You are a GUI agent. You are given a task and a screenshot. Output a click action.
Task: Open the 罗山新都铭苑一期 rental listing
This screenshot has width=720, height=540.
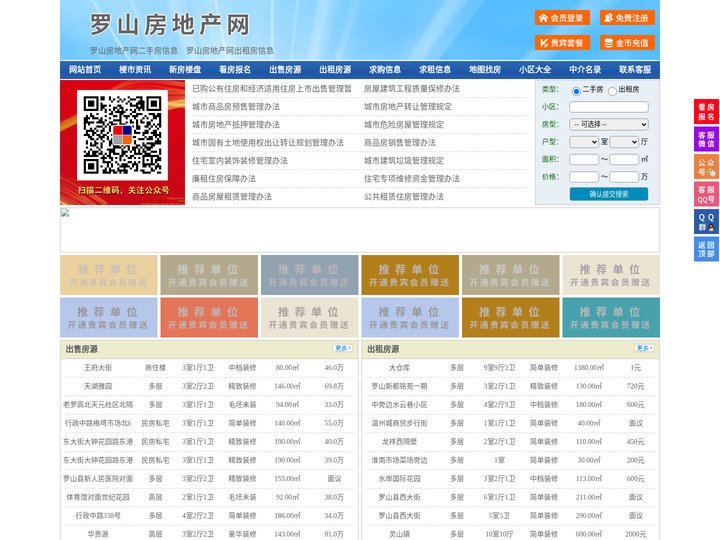[x=399, y=386]
